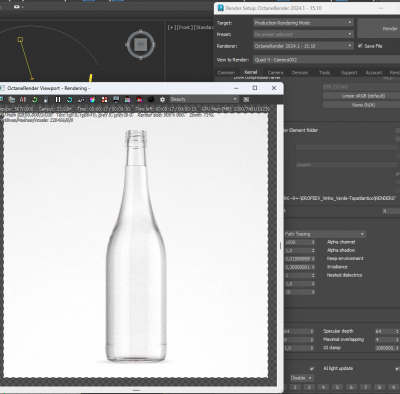The image size is (400, 394).
Task: Click the monitor display icon in viewport toolbar
Action: pos(116,99)
